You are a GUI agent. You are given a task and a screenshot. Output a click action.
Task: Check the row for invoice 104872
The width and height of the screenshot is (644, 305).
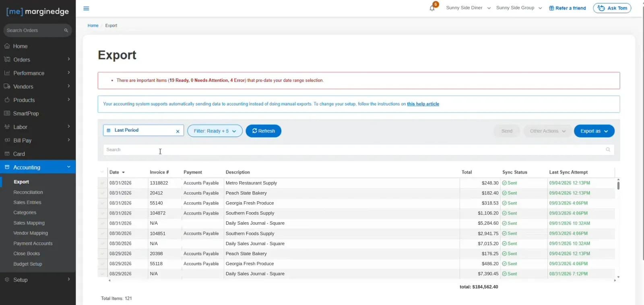[x=102, y=213]
